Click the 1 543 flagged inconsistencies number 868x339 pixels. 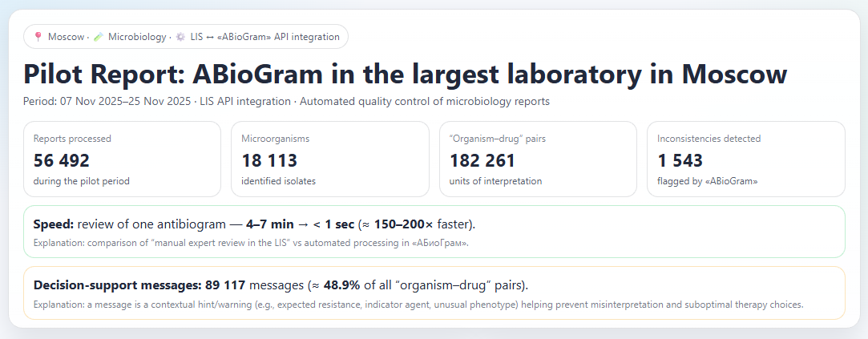[x=680, y=160]
